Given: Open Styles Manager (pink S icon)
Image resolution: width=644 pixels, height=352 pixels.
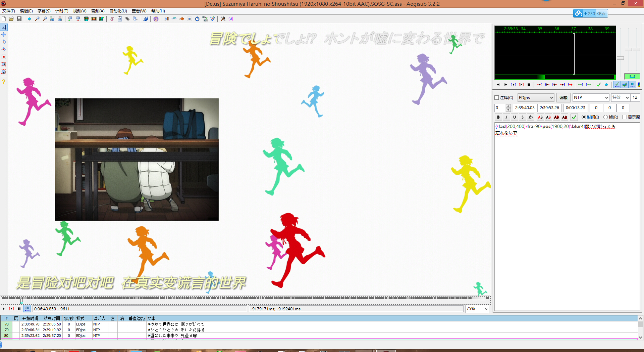Looking at the screenshot, I should pyautogui.click(x=112, y=19).
